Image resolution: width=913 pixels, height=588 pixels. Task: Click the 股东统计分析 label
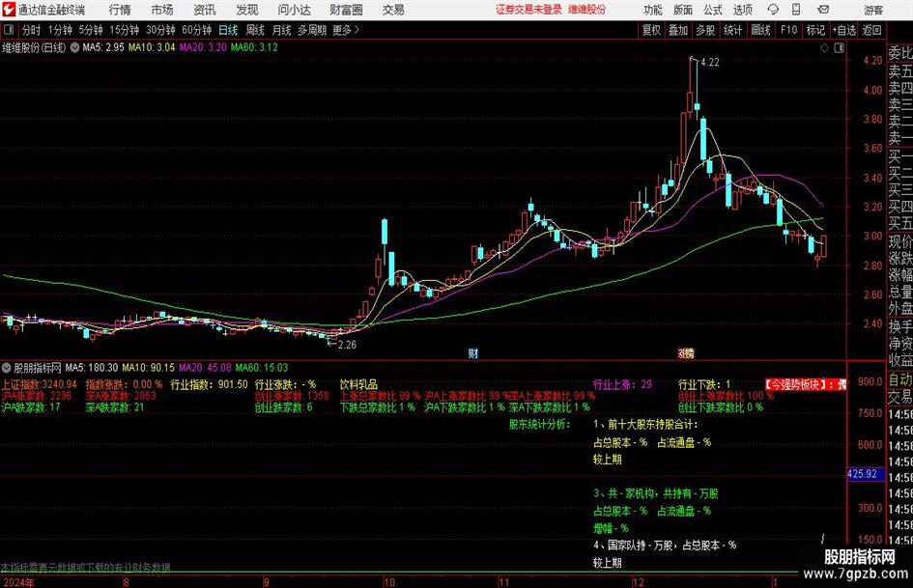[540, 425]
